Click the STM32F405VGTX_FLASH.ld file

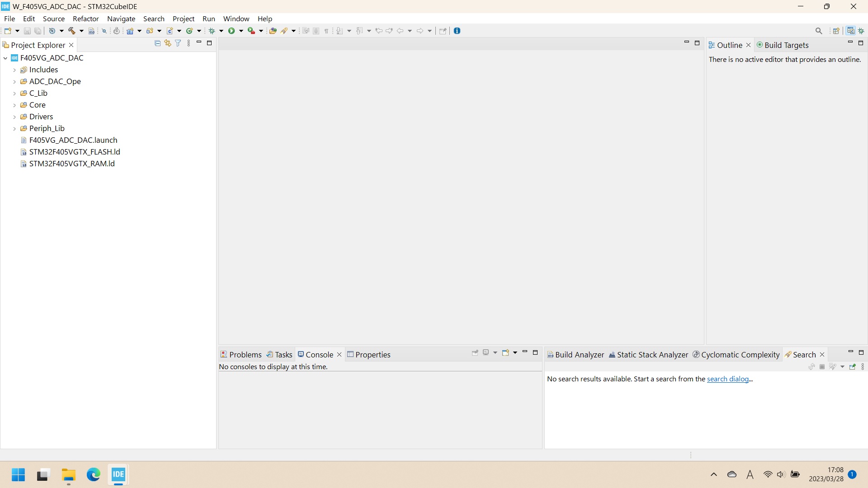pyautogui.click(x=75, y=152)
